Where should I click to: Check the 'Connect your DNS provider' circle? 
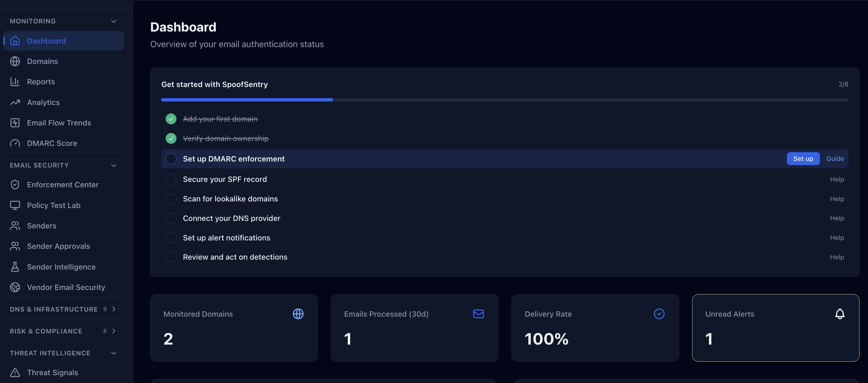(x=171, y=218)
